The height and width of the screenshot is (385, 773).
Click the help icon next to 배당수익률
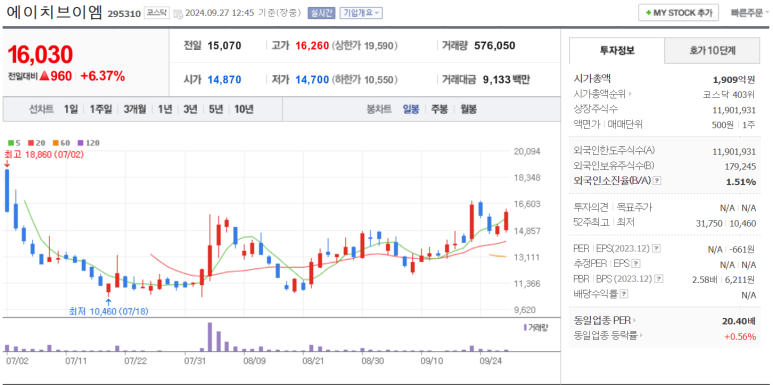click(x=624, y=294)
